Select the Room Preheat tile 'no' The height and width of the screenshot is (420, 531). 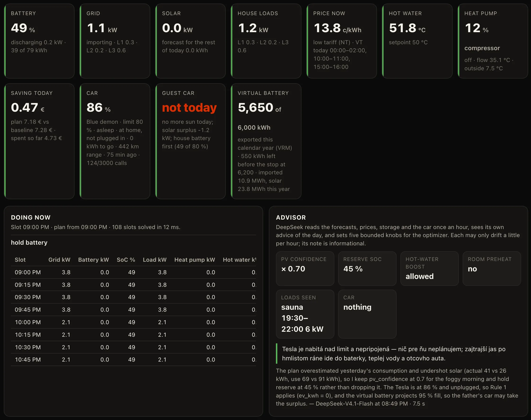pyautogui.click(x=492, y=269)
